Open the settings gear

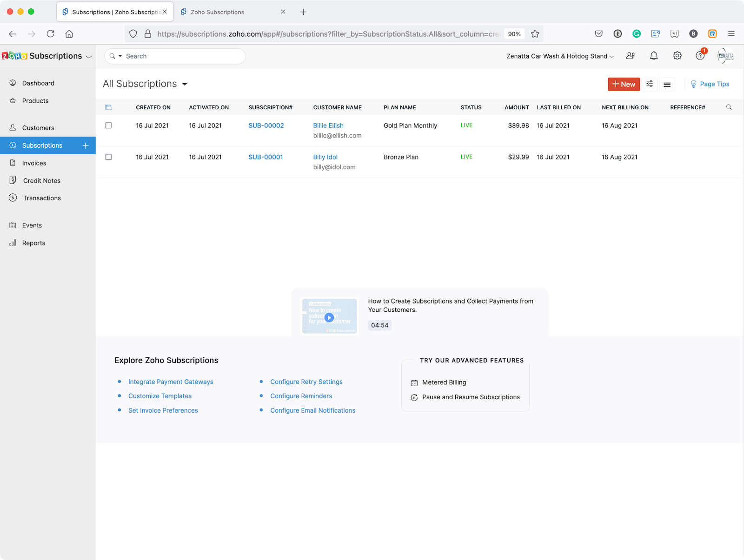(x=677, y=56)
